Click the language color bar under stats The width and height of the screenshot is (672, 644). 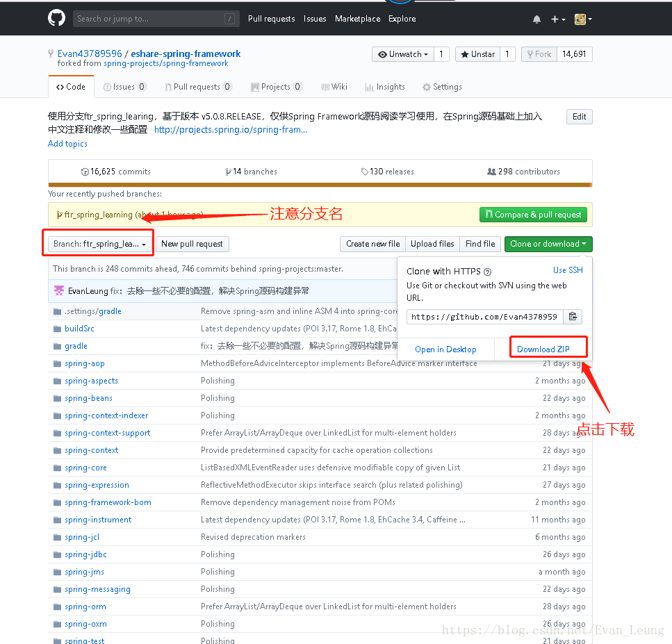tap(320, 185)
